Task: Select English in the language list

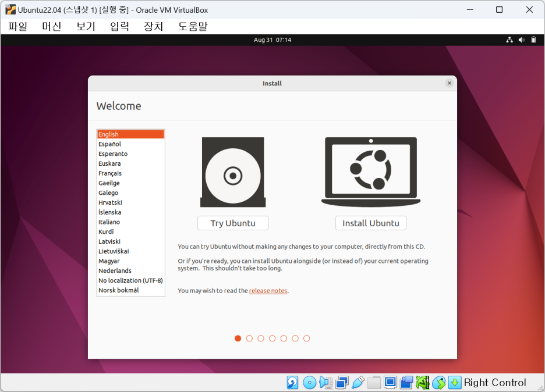Action: coord(130,134)
